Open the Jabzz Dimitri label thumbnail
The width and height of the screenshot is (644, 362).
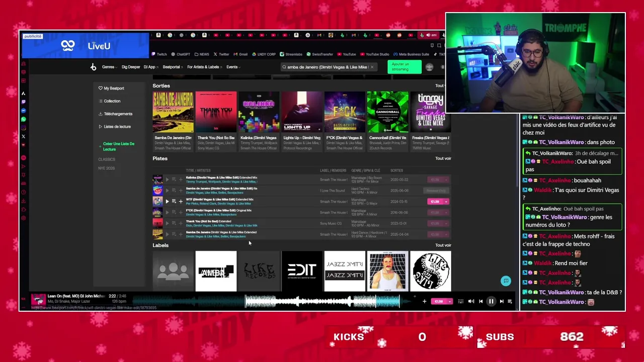[x=345, y=271]
